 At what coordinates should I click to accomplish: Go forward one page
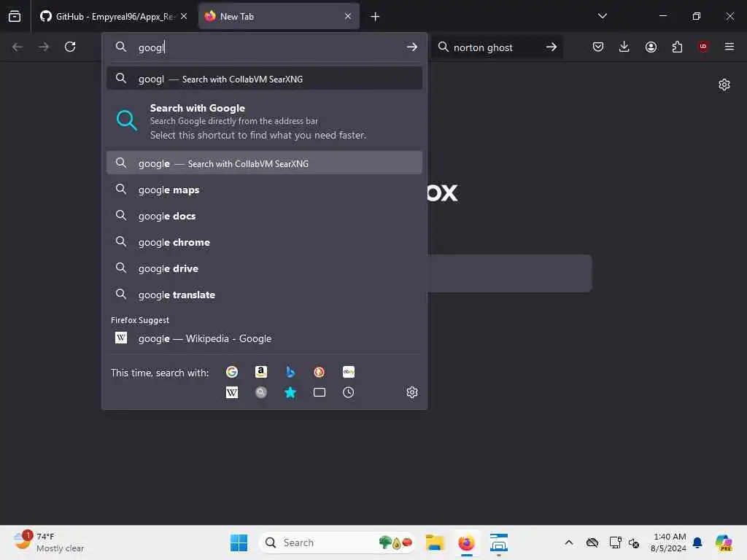pyautogui.click(x=44, y=47)
